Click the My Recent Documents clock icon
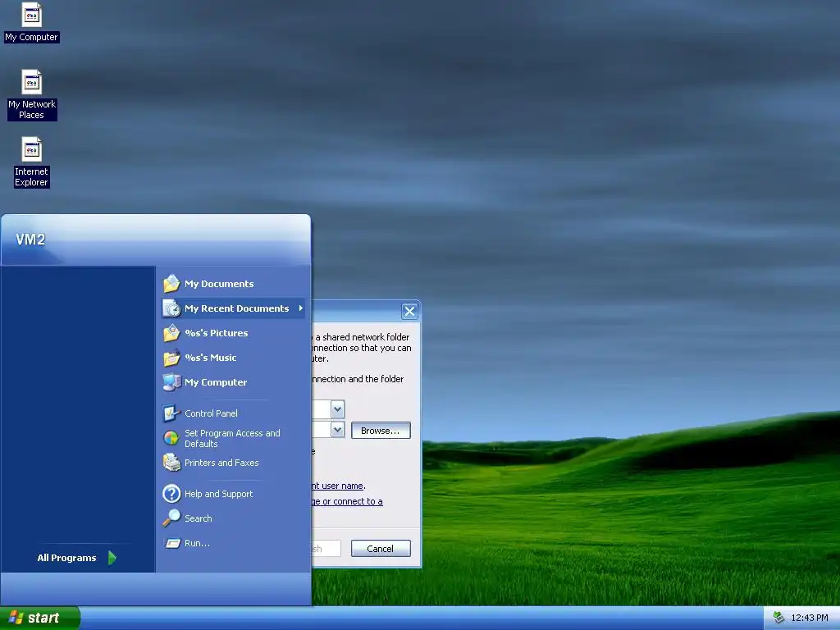Screen dimensions: 840x630 [x=171, y=308]
